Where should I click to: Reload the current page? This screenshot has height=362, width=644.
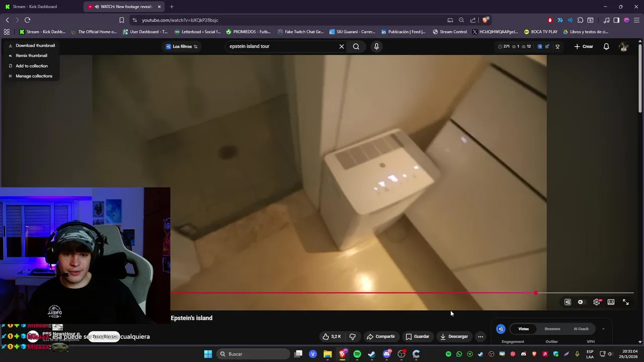coord(27,20)
